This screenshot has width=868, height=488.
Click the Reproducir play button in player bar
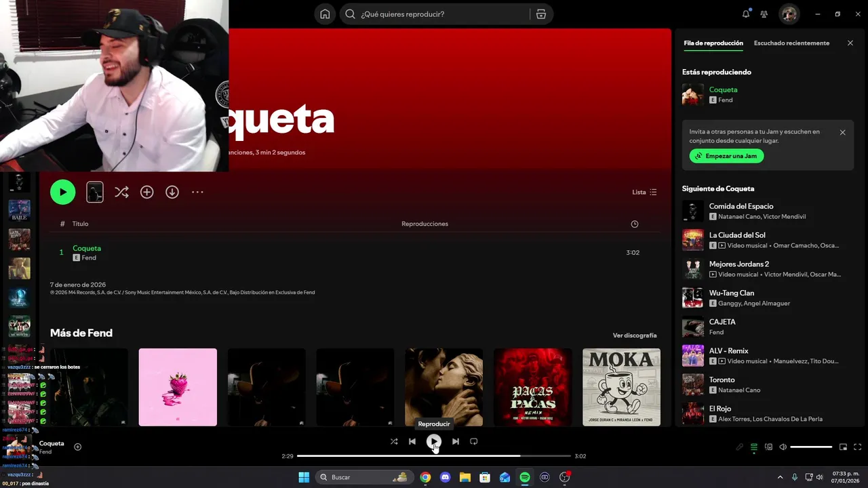pos(434,441)
